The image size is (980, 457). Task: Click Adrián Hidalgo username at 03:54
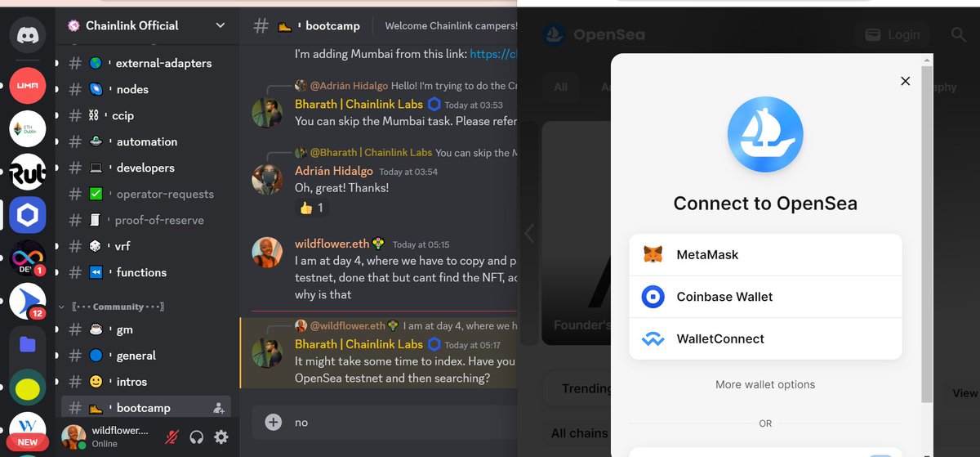[x=334, y=171]
